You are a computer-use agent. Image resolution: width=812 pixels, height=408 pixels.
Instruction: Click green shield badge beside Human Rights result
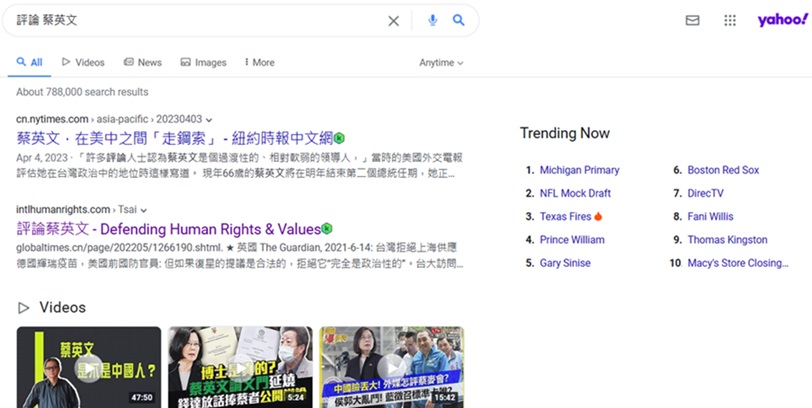click(x=328, y=229)
